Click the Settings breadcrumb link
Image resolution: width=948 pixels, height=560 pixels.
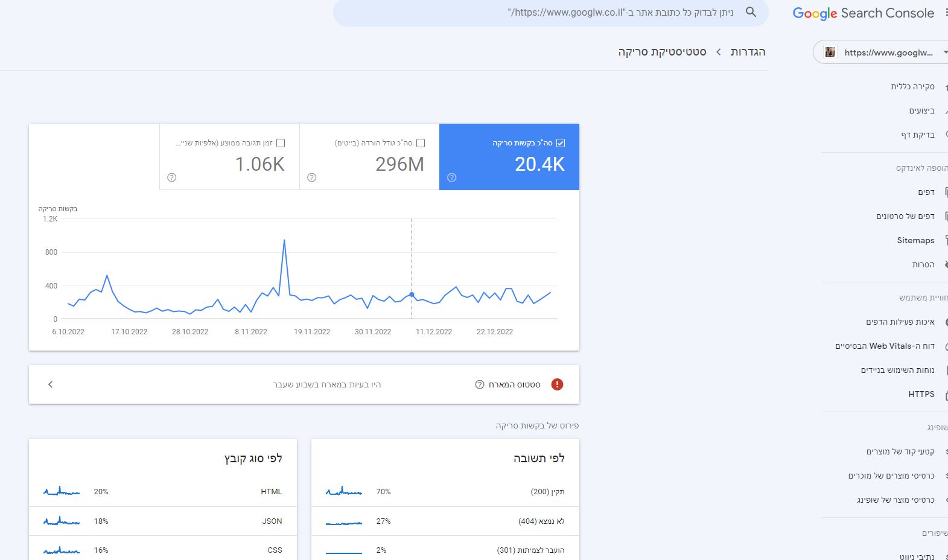click(x=748, y=52)
